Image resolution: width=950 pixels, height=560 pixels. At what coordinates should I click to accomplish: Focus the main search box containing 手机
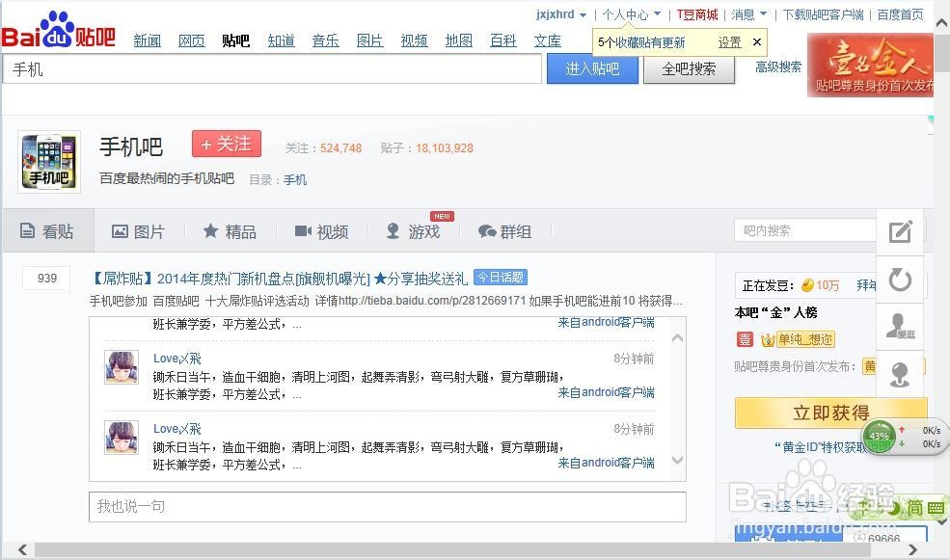point(272,69)
